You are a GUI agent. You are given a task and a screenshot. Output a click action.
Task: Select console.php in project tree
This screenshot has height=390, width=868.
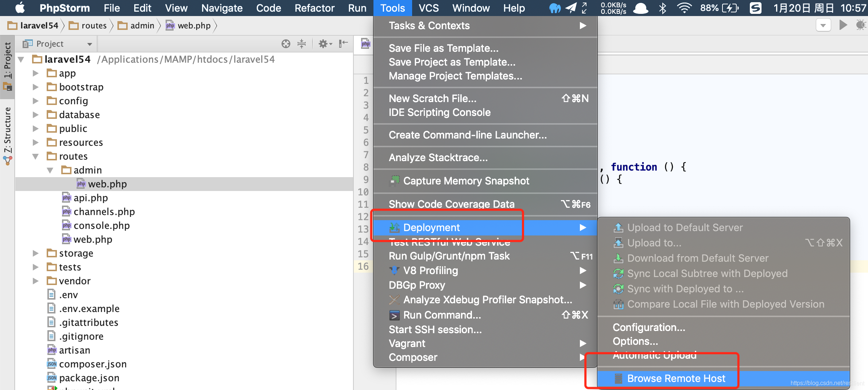[x=101, y=226]
